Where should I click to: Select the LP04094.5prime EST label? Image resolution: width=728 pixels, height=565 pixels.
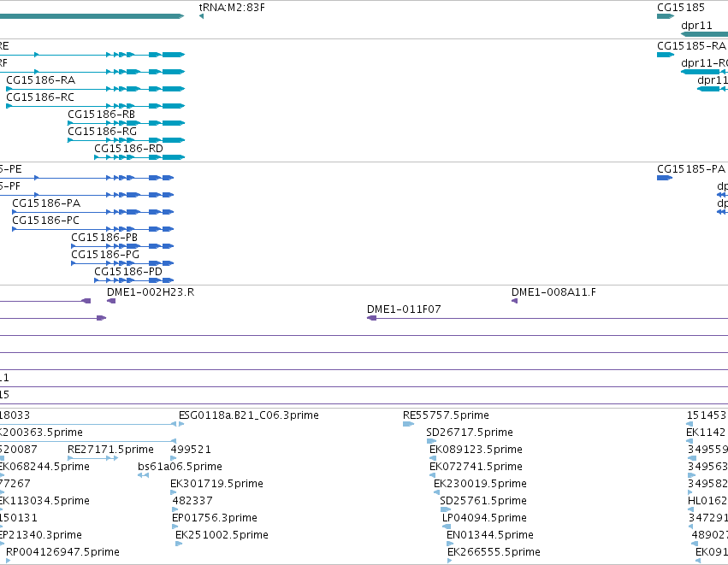tap(484, 518)
